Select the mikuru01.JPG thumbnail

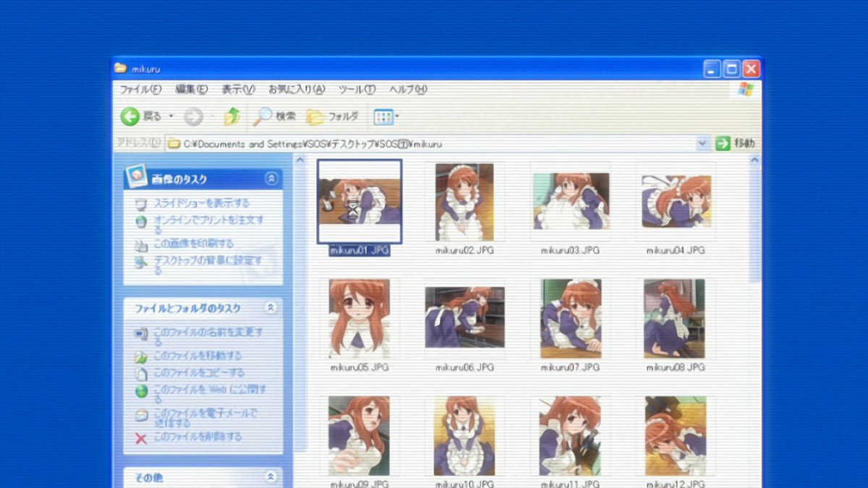pyautogui.click(x=359, y=202)
